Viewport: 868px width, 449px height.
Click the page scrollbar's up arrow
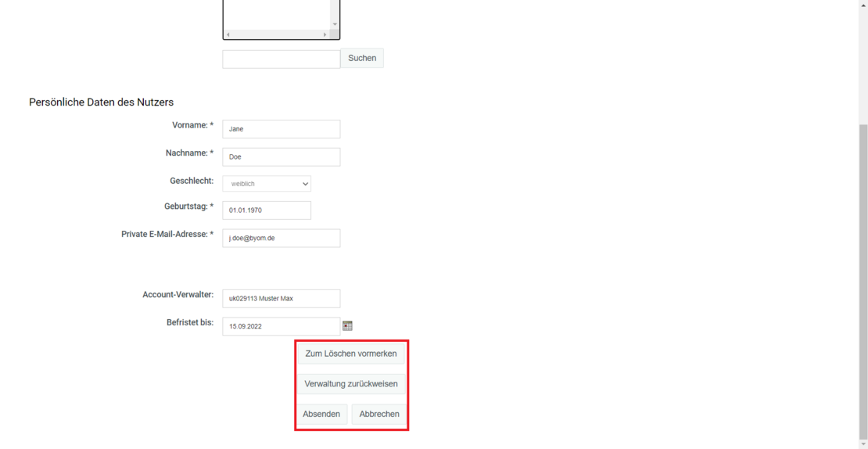pyautogui.click(x=863, y=5)
